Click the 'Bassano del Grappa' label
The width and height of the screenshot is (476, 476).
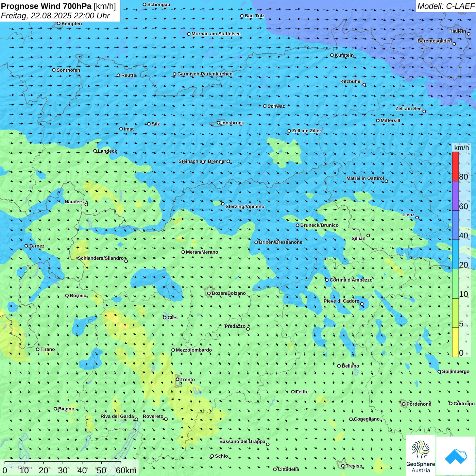pos(242,441)
